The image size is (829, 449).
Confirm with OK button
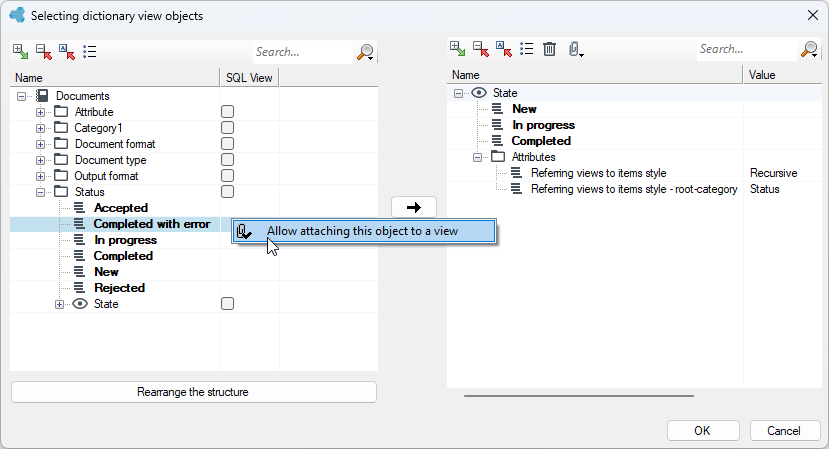pos(703,430)
